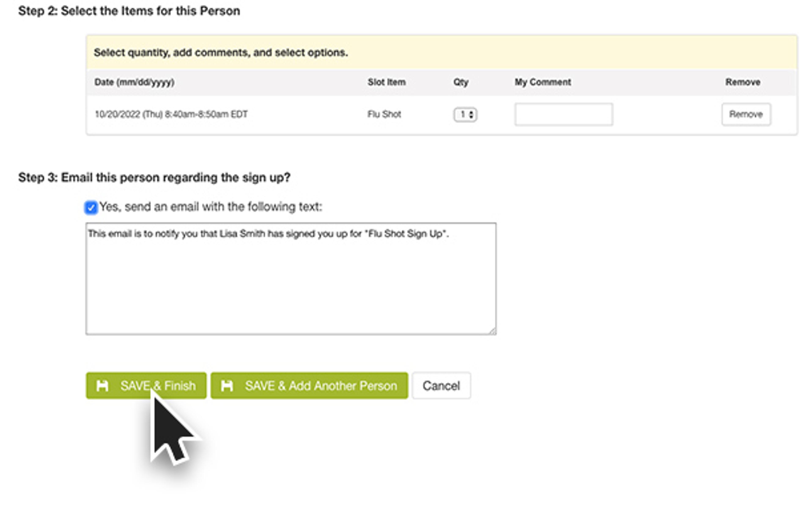Screen dimensions: 812x507
Task: Click the Remove column header
Action: [x=743, y=82]
